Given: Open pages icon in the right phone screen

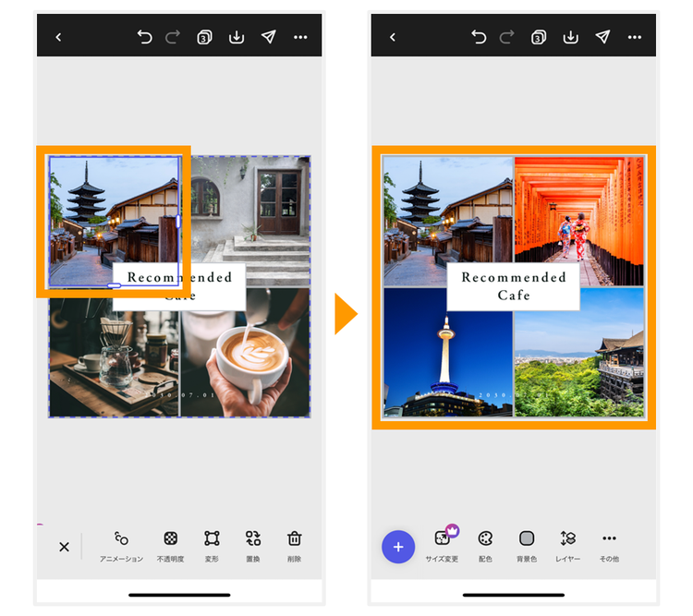Looking at the screenshot, I should click(x=539, y=37).
